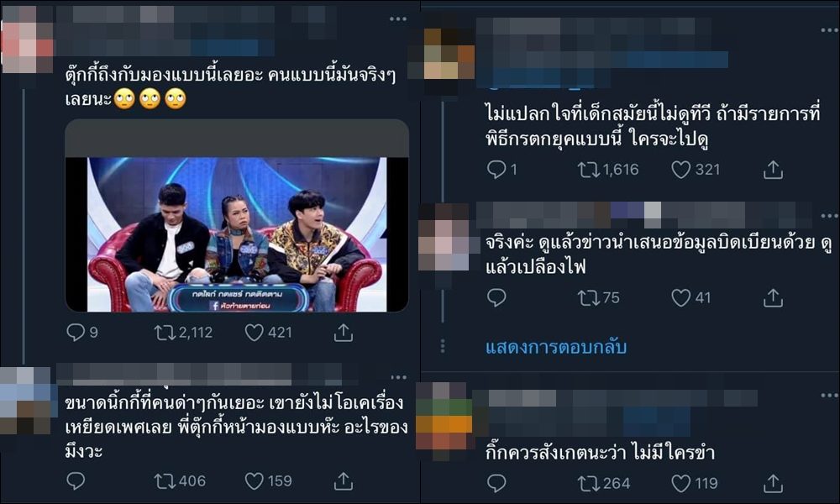Reply to the tweet with 406 retweets
This screenshot has width=840, height=504.
[76, 481]
